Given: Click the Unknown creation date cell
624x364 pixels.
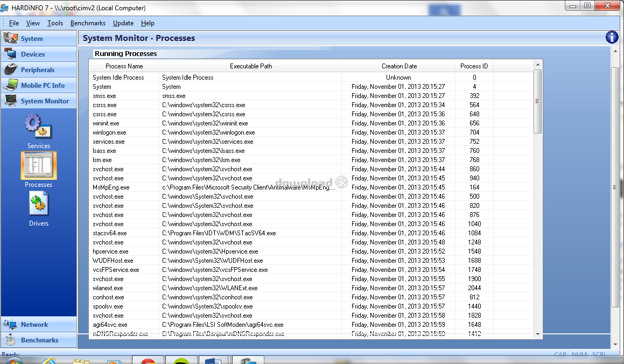Looking at the screenshot, I should tap(398, 78).
